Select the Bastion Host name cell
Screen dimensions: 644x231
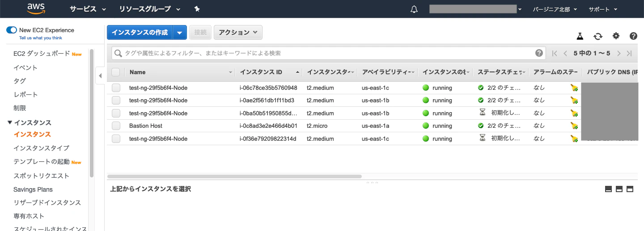pyautogui.click(x=146, y=126)
